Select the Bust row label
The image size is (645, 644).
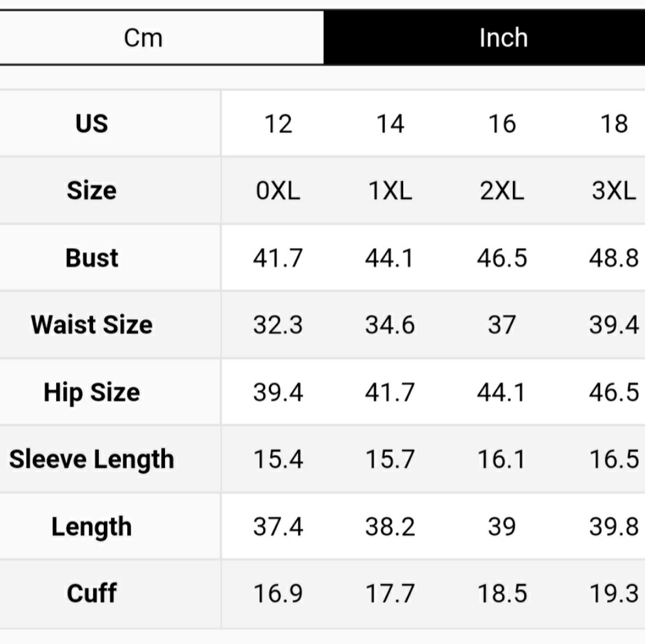click(92, 258)
